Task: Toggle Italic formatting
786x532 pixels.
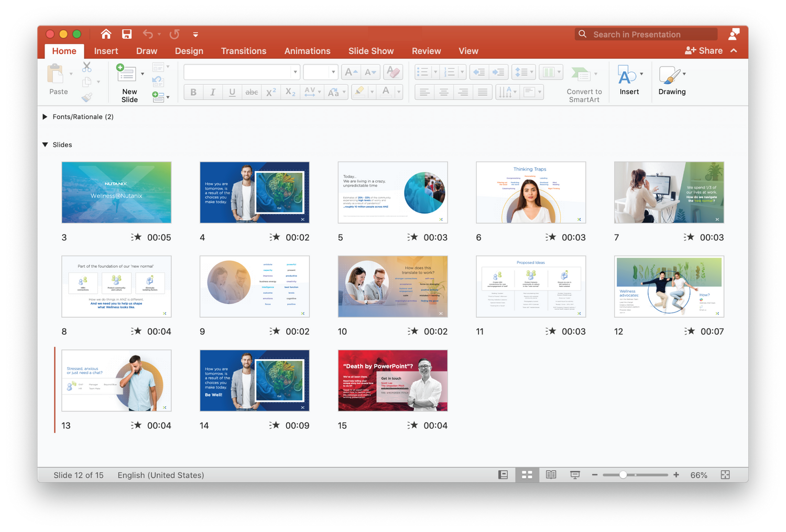Action: (x=213, y=92)
